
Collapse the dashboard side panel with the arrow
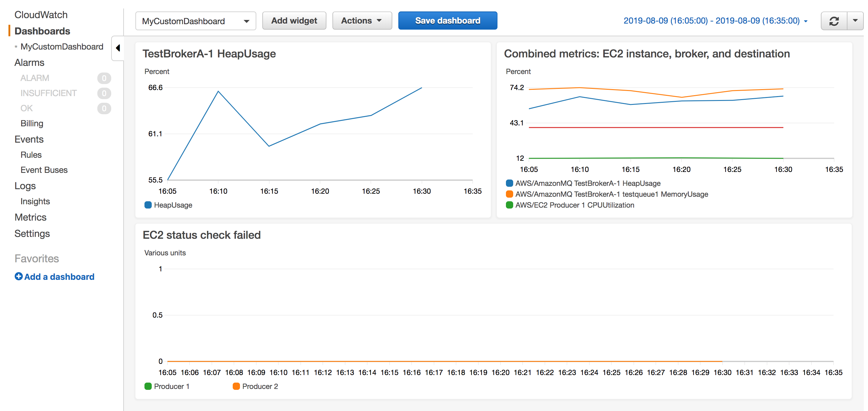118,48
